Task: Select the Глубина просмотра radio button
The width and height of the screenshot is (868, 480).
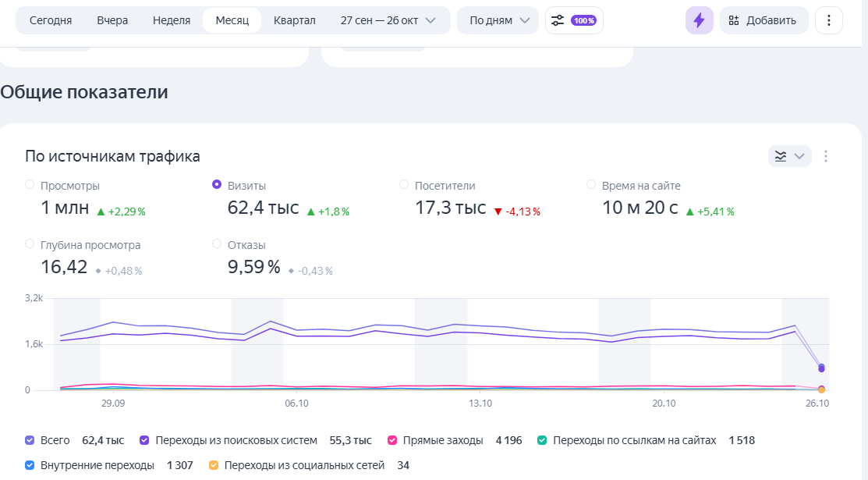Action: coord(30,244)
